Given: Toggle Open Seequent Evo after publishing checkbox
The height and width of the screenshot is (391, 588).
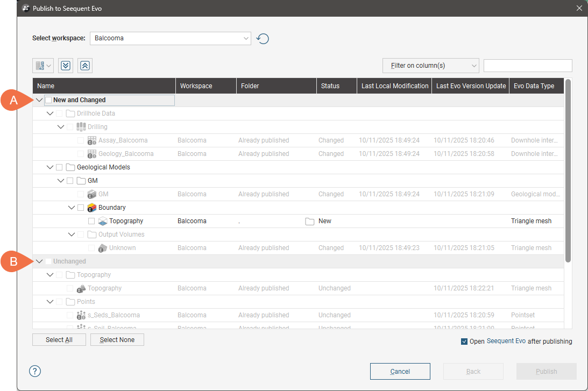Looking at the screenshot, I should pyautogui.click(x=464, y=342).
